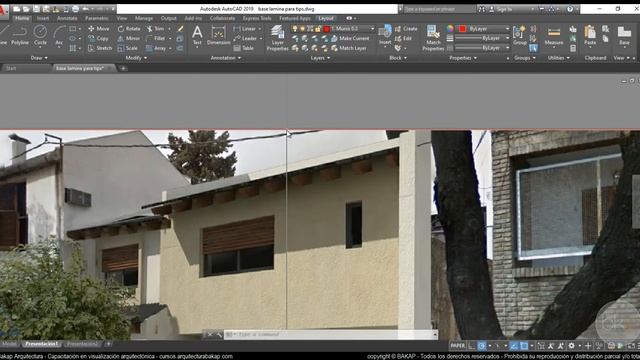Image resolution: width=640 pixels, height=360 pixels.
Task: Click Edit block button
Action: (403, 38)
